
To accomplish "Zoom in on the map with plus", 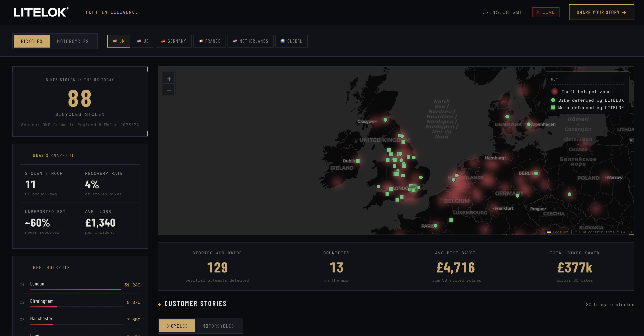I will [169, 79].
